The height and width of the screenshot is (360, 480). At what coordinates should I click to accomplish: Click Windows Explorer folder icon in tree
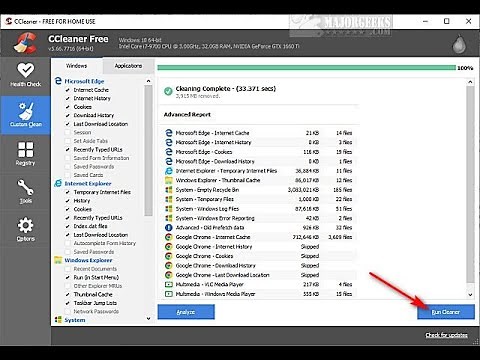58,260
